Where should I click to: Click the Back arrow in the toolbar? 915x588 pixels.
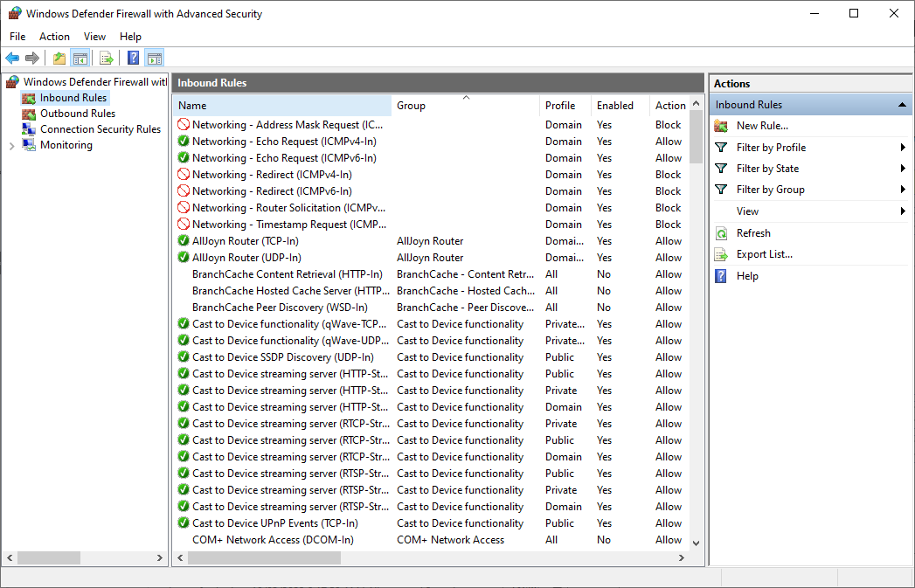[12, 59]
